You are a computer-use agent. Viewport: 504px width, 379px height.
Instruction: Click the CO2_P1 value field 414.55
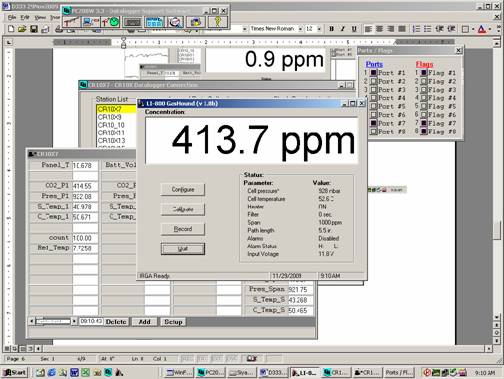tap(85, 186)
